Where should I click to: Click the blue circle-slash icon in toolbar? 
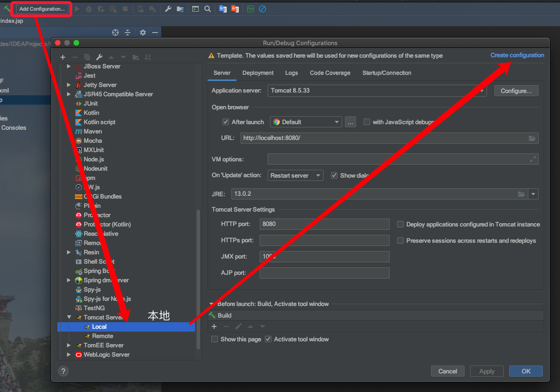pos(263,9)
